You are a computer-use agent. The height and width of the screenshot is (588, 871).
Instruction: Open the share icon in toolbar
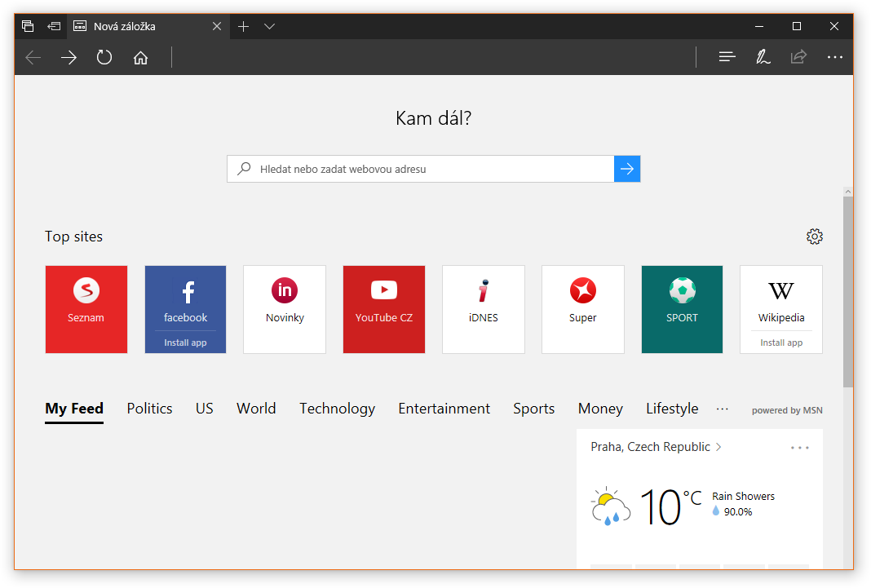[798, 56]
